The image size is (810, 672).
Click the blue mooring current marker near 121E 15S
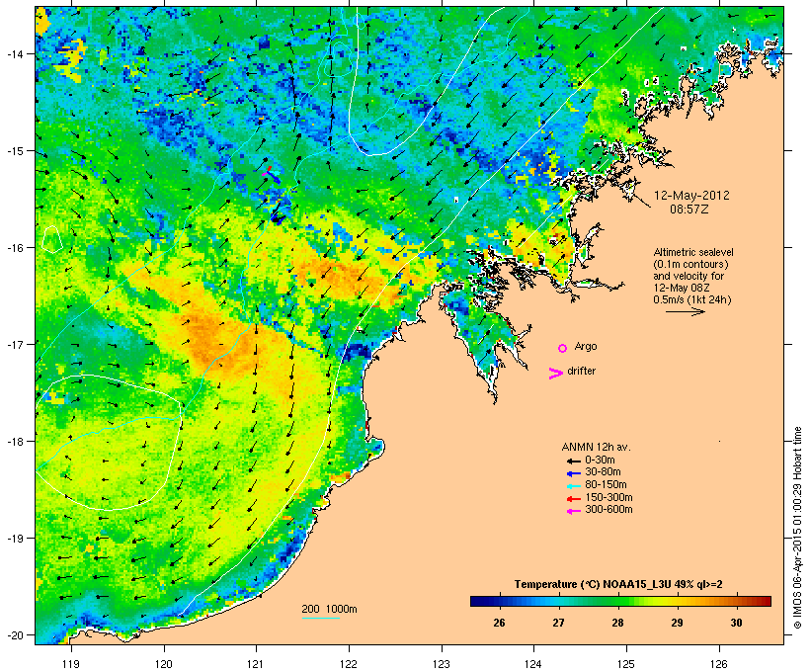tap(273, 176)
